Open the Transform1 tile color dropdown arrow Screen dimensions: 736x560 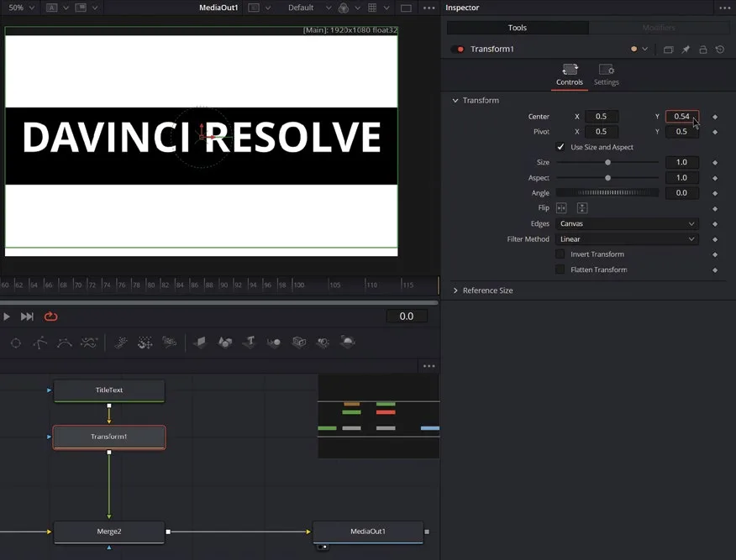point(645,49)
